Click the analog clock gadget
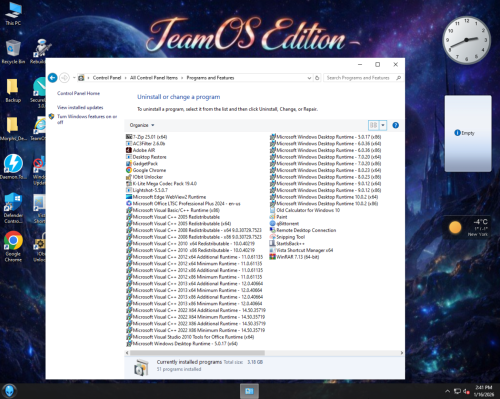The height and width of the screenshot is (399, 500). (x=467, y=40)
